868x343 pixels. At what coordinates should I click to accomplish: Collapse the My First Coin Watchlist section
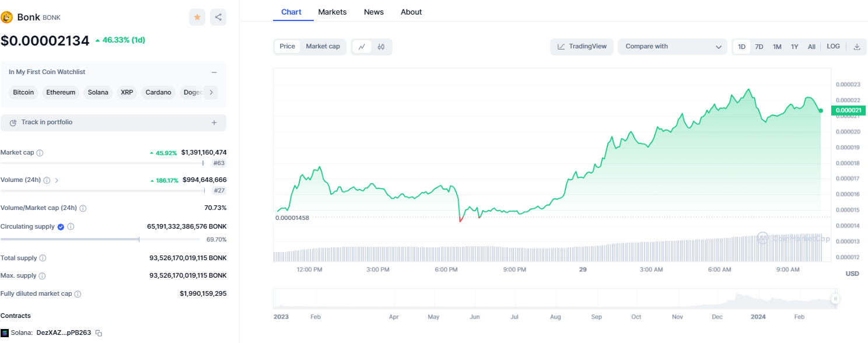click(x=214, y=72)
